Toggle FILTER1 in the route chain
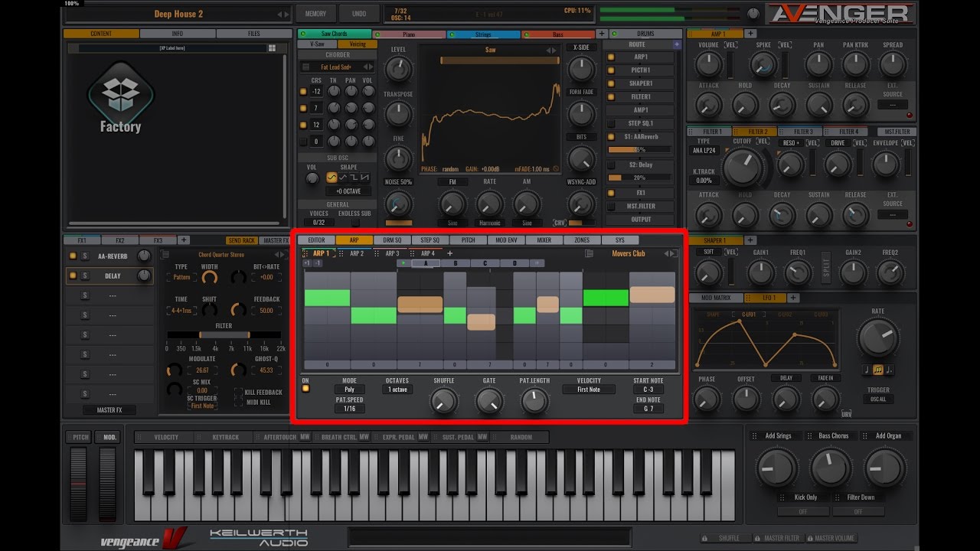Image resolution: width=980 pixels, height=551 pixels. coord(611,96)
